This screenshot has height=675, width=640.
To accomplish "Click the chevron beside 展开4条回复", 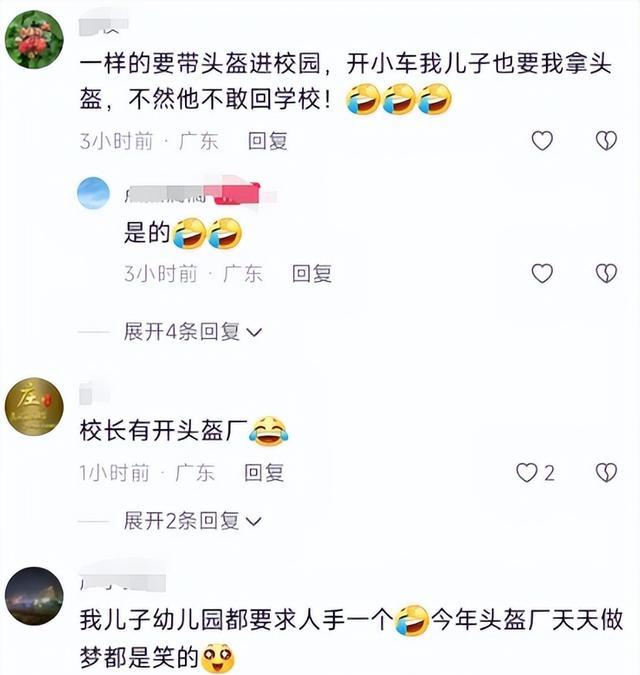I will click(254, 333).
